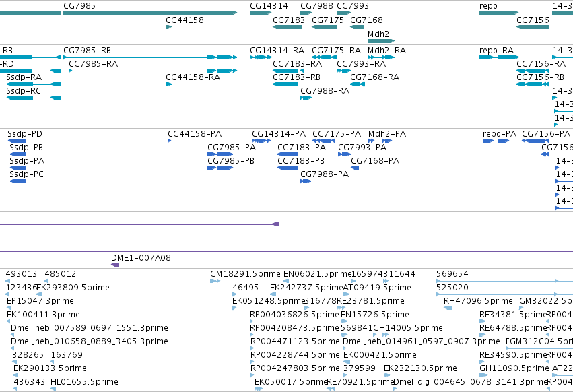Select the CG7985-PB coding sequence
Viewport: 573px width, 392px height.
click(220, 168)
